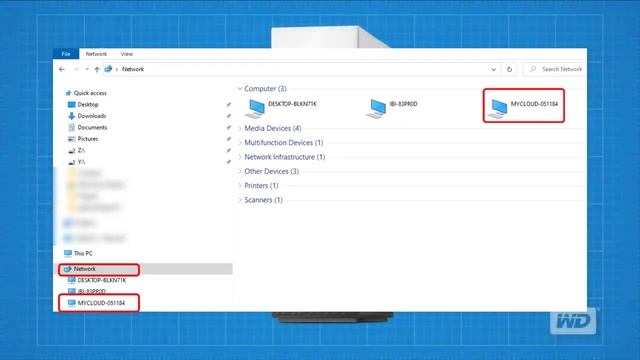This screenshot has height=360, width=640.
Task: Click the search magnifier icon
Action: 533,69
